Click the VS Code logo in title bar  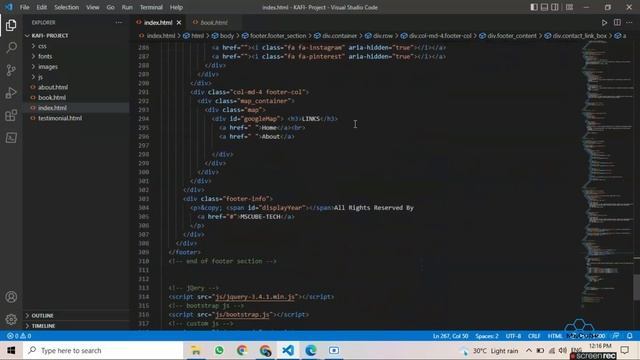coord(9,7)
